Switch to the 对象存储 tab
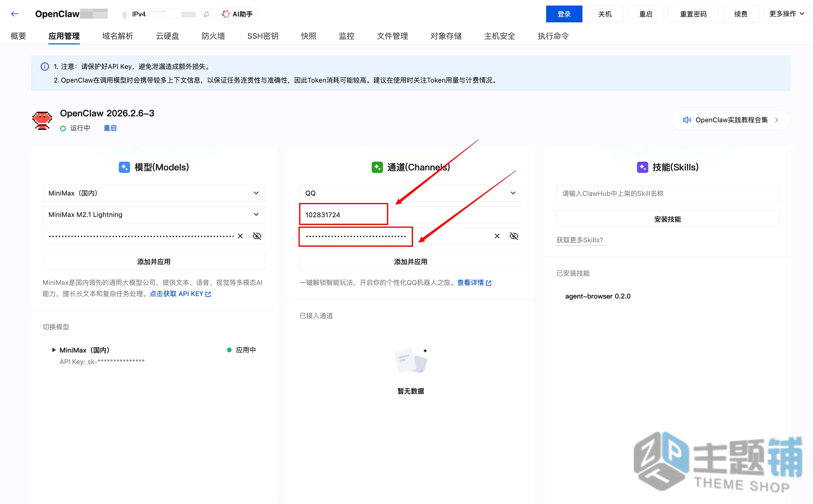813x504 pixels. (x=446, y=36)
